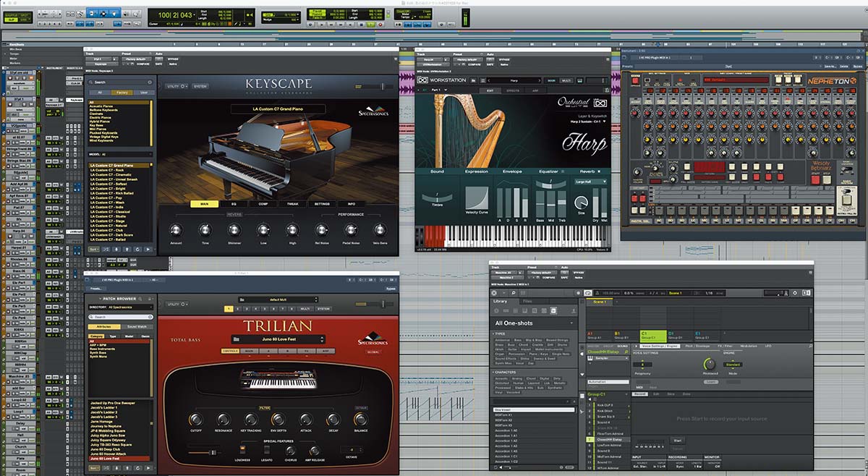This screenshot has width=868, height=476.
Task: Click the folder icon beside Juno 60 Love Fest
Action: click(237, 339)
